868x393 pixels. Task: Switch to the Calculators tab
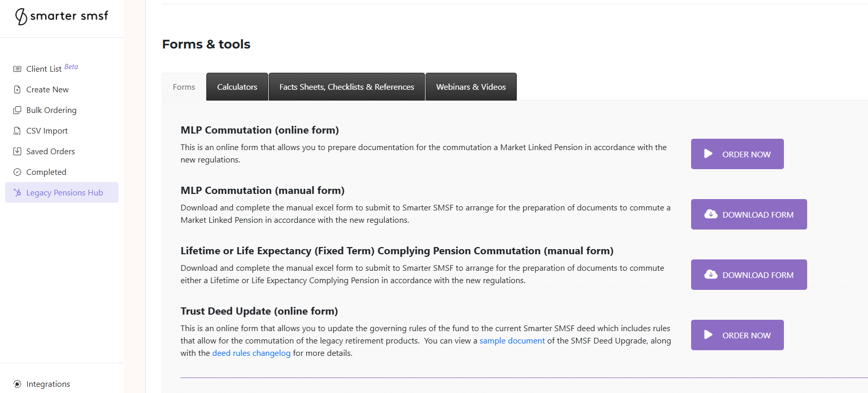(x=237, y=87)
